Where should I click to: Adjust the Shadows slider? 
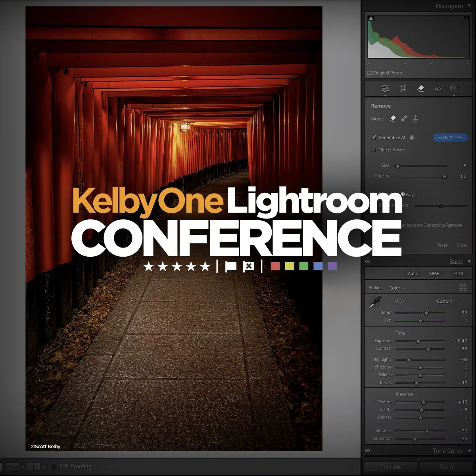coord(420,368)
